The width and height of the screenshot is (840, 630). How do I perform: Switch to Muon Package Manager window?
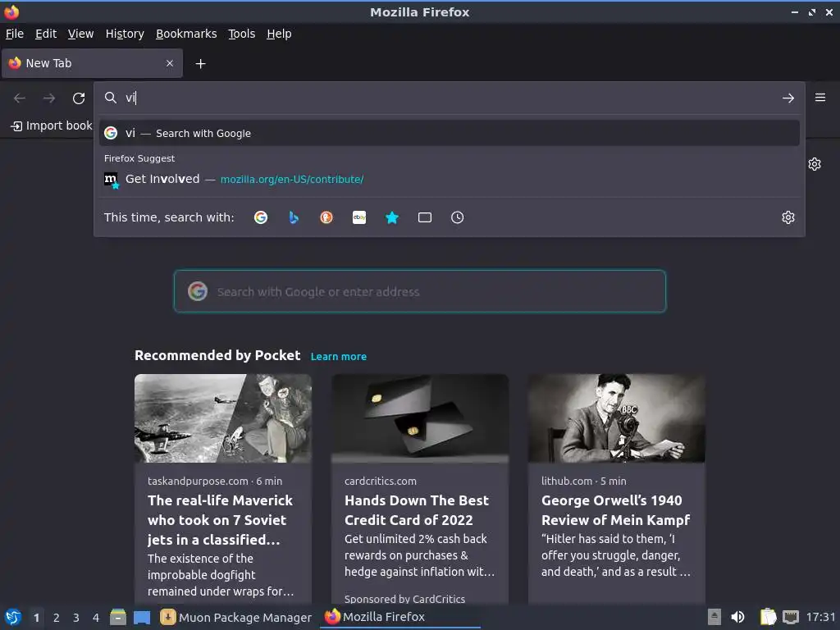pos(235,617)
